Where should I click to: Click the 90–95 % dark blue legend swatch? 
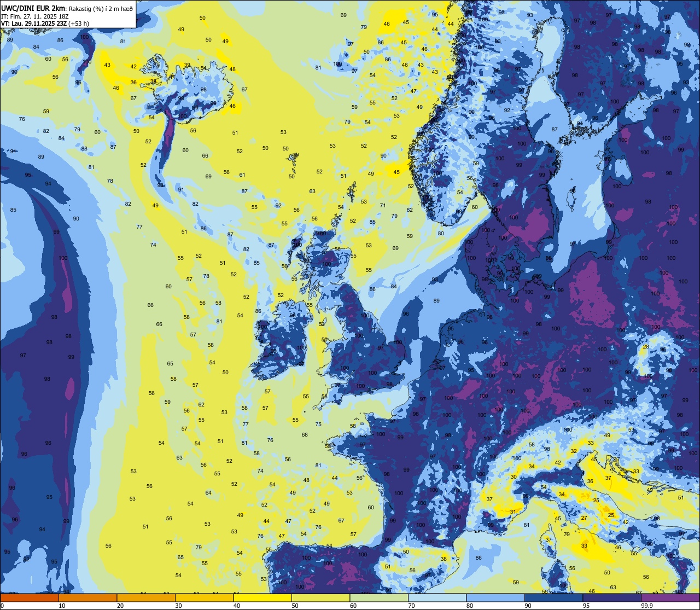(553, 598)
